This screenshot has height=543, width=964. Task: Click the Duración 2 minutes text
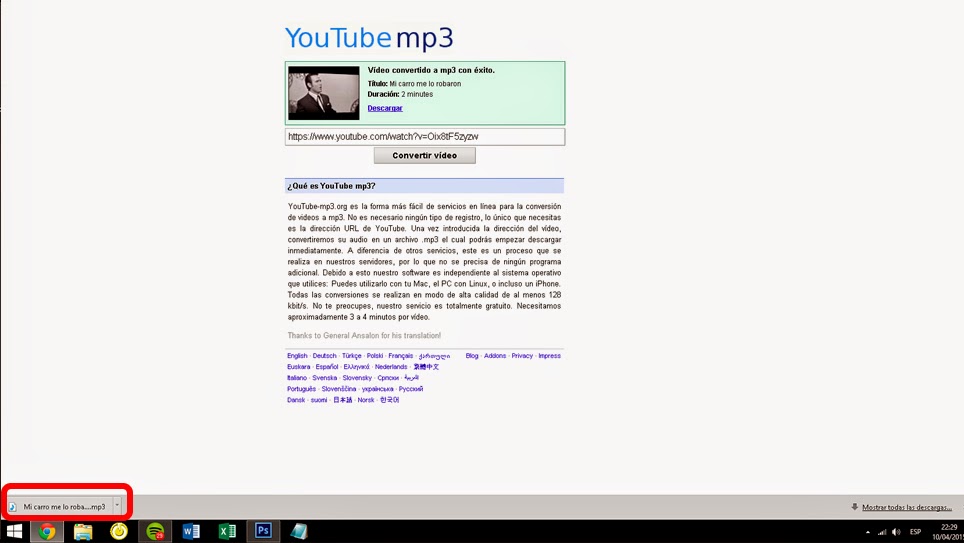click(x=400, y=94)
